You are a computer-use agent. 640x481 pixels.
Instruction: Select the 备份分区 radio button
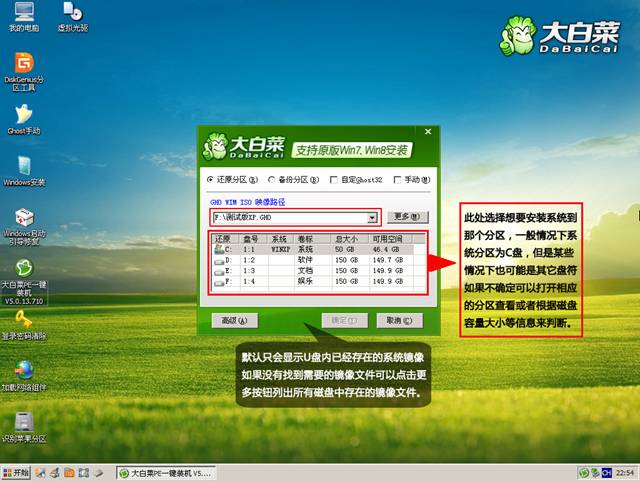pyautogui.click(x=272, y=180)
